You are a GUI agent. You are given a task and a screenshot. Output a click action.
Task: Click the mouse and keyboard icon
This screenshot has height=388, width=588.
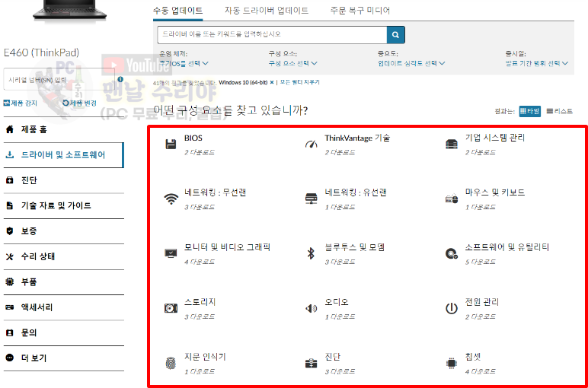pyautogui.click(x=452, y=199)
